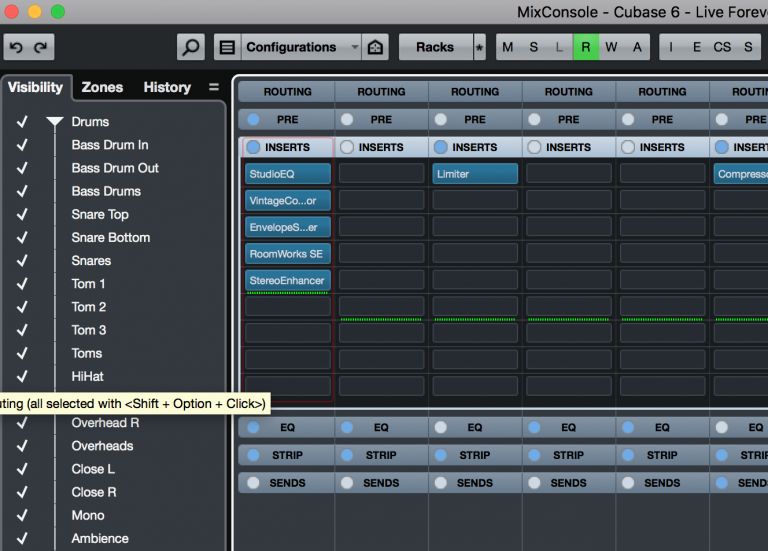Open the channel search magnifier

(190, 47)
